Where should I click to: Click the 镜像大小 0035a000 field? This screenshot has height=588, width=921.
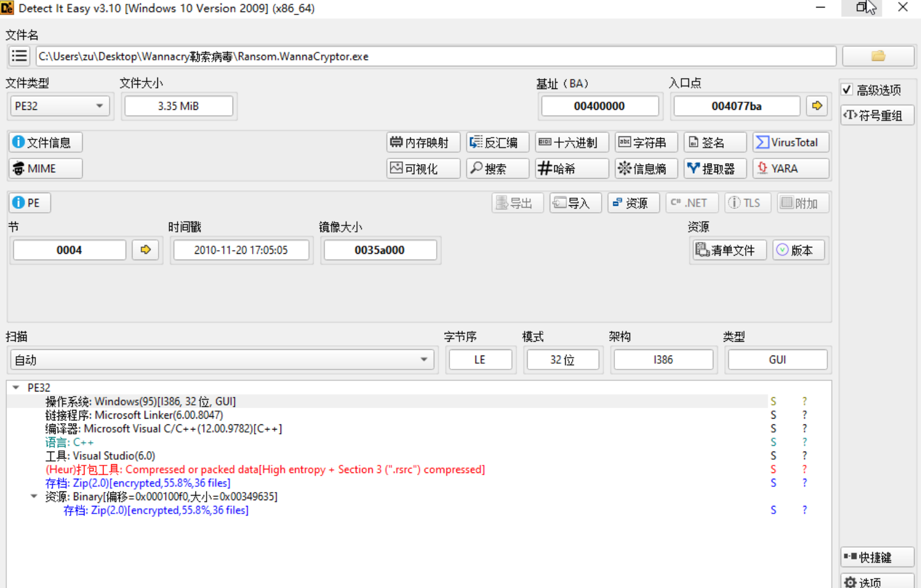tap(380, 250)
